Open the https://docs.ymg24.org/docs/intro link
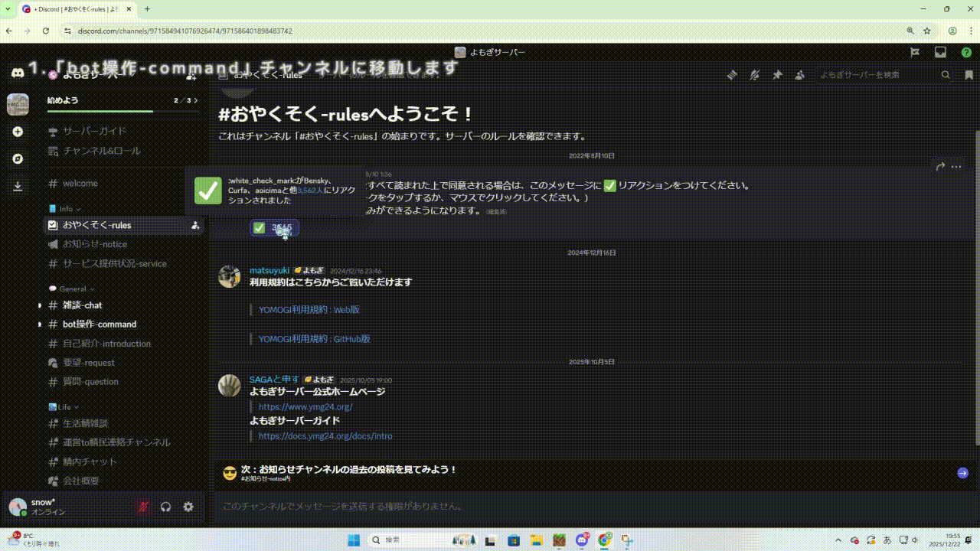The width and height of the screenshot is (980, 551). tap(325, 436)
